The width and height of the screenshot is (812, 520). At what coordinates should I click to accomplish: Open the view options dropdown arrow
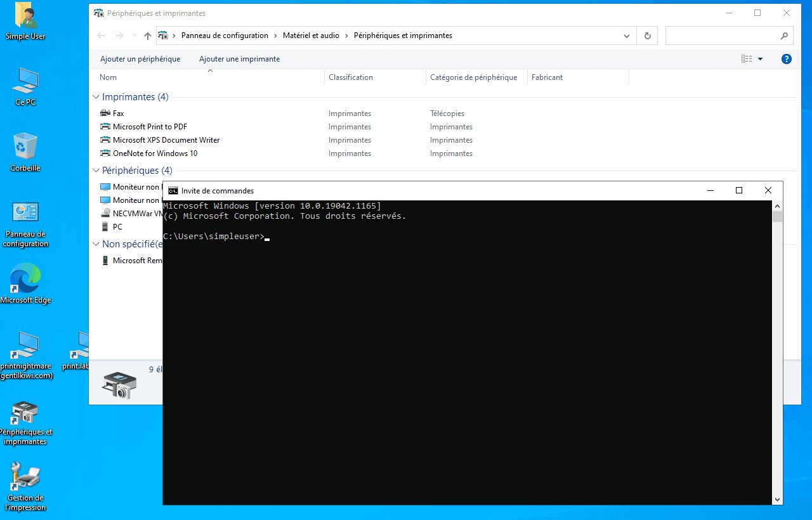(x=761, y=59)
